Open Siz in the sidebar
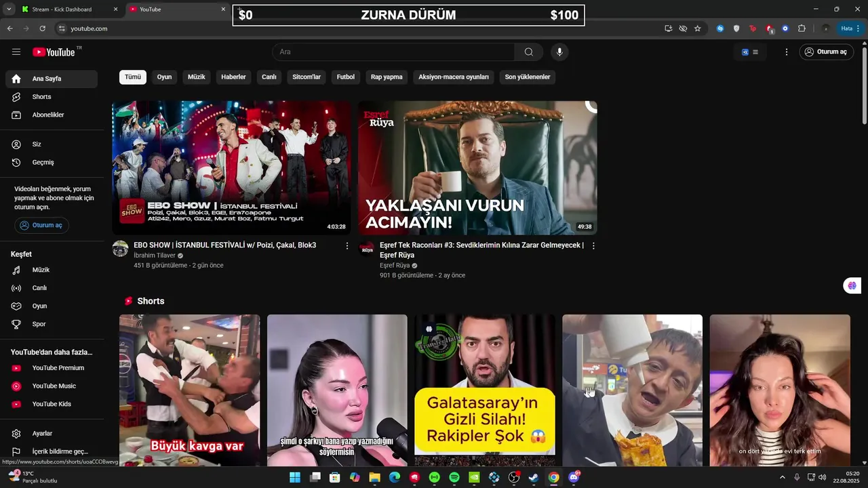This screenshot has height=488, width=868. (52, 144)
